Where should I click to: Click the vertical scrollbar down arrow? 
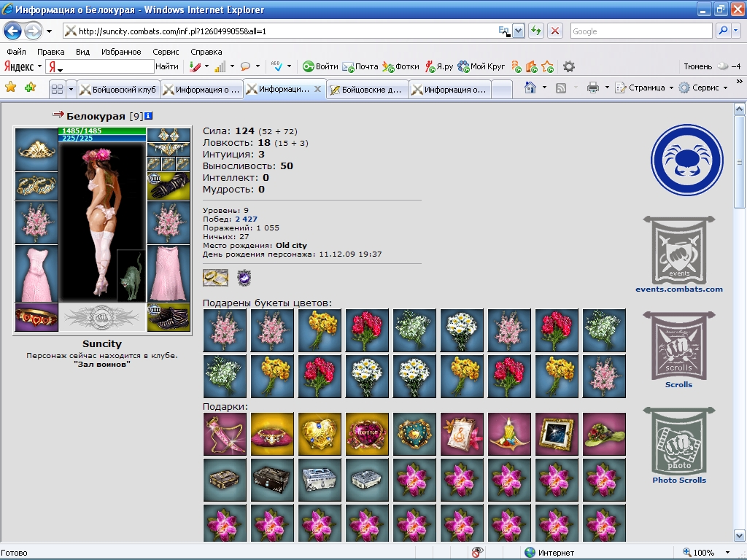740,536
